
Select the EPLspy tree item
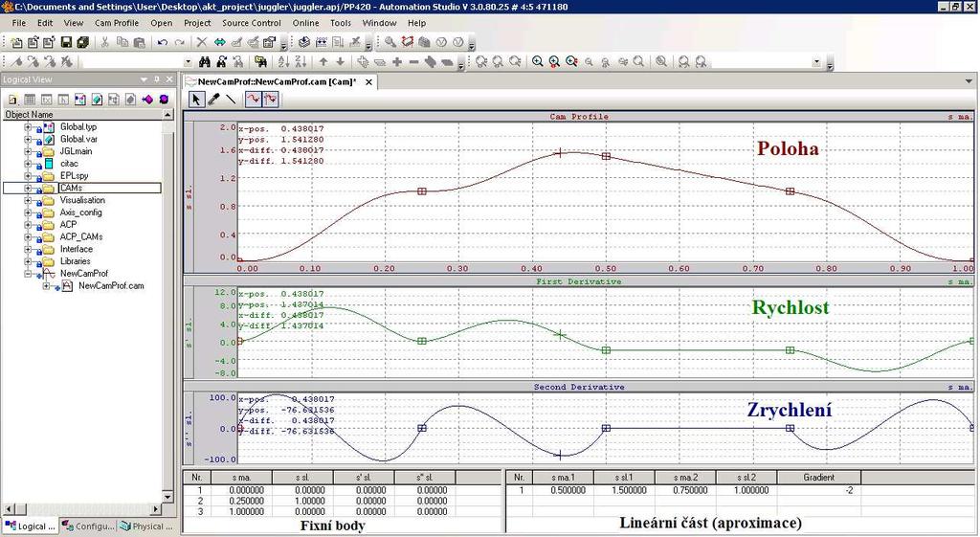point(74,176)
